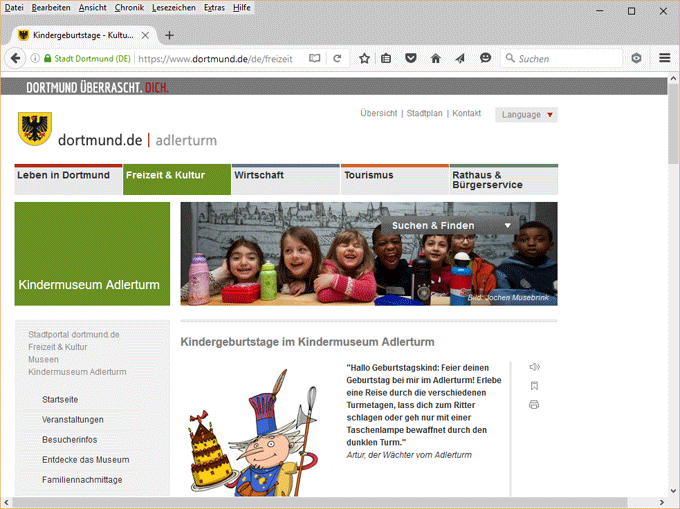Toggle reader view icon in address bar
This screenshot has height=509, width=680.
pos(314,58)
